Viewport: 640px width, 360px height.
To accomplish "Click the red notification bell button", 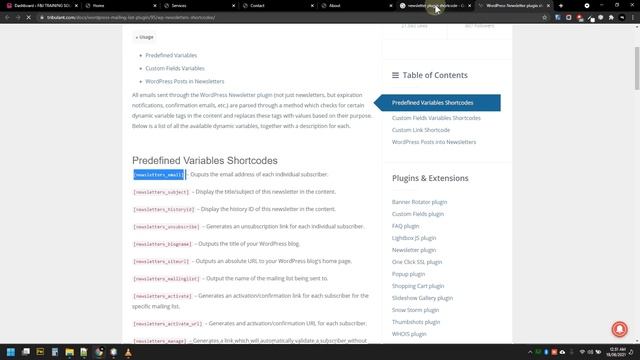I will [619, 329].
